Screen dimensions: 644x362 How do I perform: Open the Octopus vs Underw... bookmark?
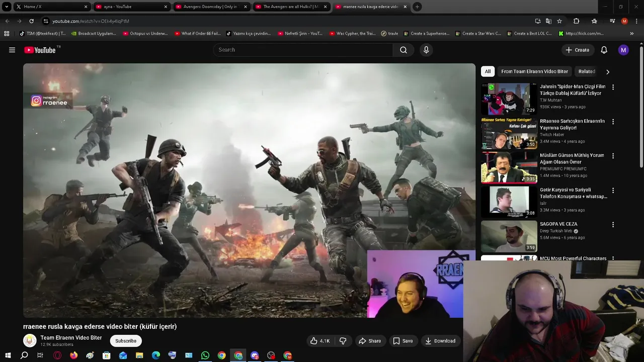point(144,34)
